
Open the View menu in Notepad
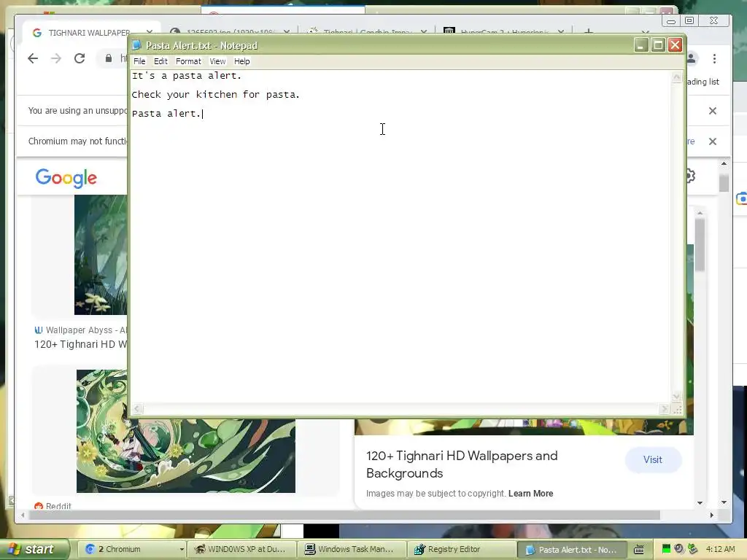(x=217, y=61)
